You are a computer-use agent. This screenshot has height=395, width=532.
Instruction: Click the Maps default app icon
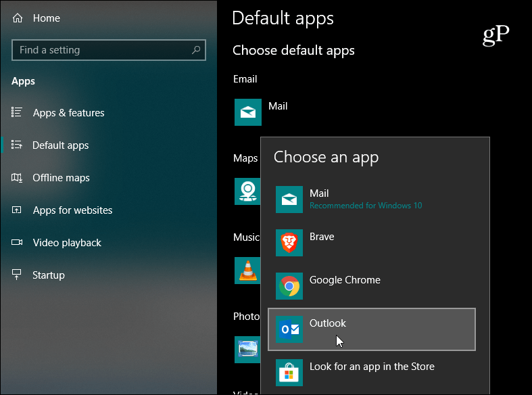[x=247, y=191]
